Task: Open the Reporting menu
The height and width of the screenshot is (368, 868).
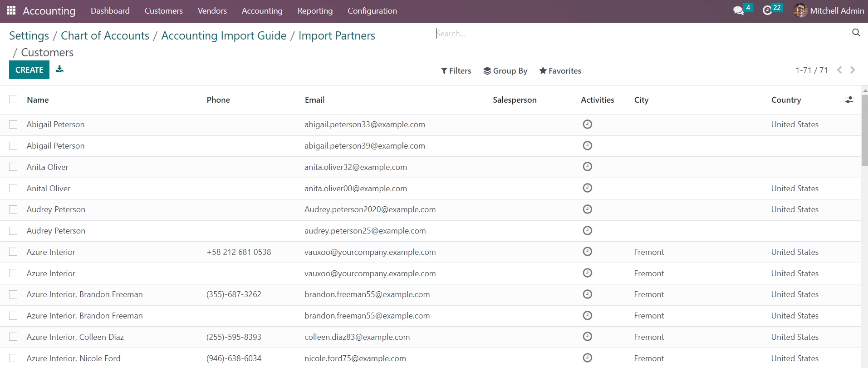Action: (315, 11)
